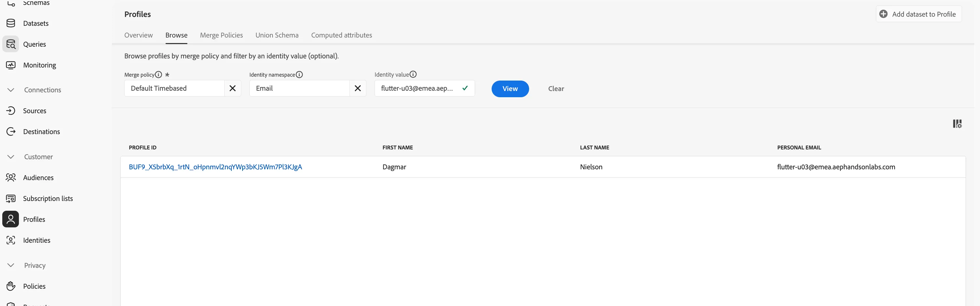This screenshot has width=980, height=306.
Task: Open the Policies hand icon
Action: 11,286
